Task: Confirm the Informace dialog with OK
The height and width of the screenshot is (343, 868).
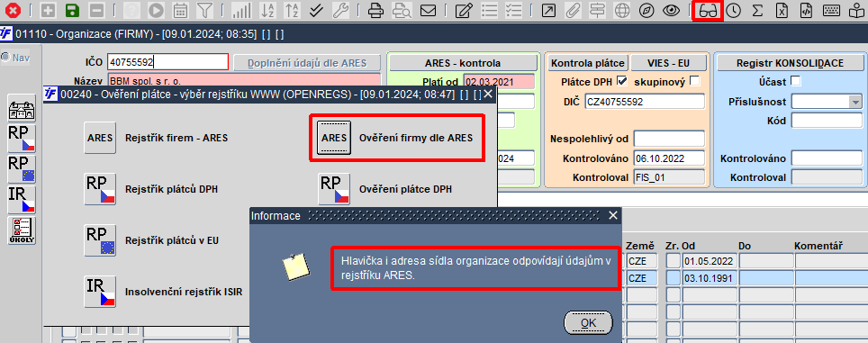Action: [588, 322]
